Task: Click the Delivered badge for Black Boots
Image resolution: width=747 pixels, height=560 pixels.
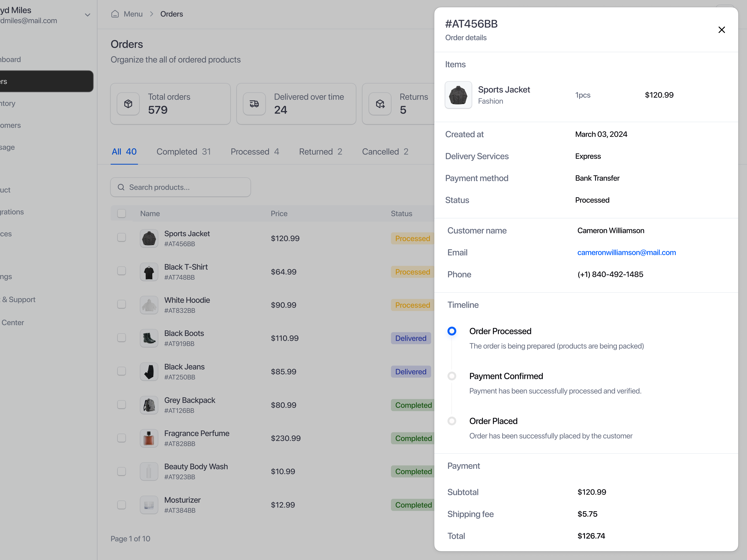Action: pos(411,338)
